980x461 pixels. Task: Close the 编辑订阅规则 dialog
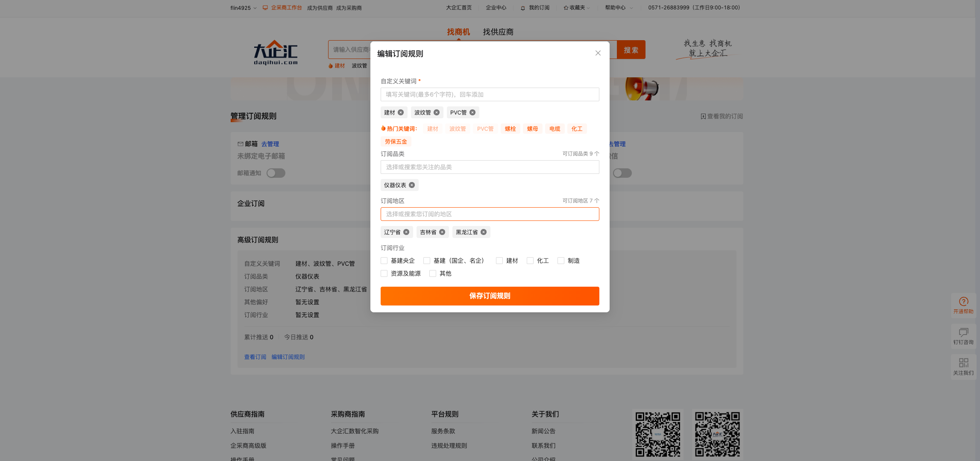coord(598,53)
